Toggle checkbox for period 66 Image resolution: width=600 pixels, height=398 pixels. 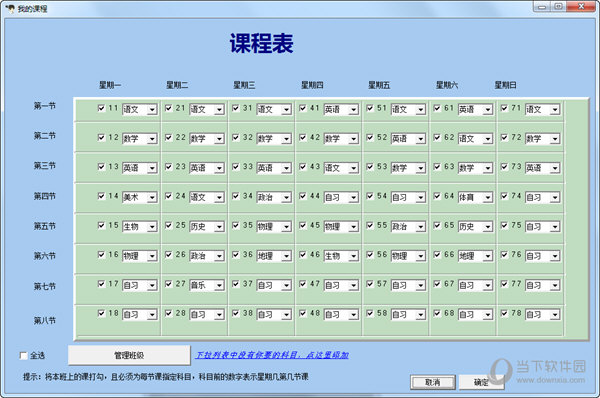(x=437, y=255)
